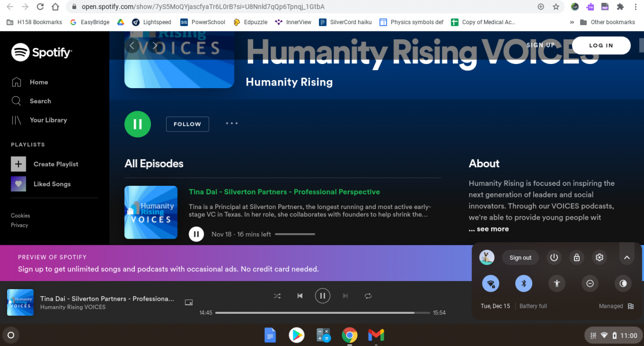Viewport: 644px width, 346px height.
Task: Click the Spotify logo in sidebar
Action: click(42, 52)
